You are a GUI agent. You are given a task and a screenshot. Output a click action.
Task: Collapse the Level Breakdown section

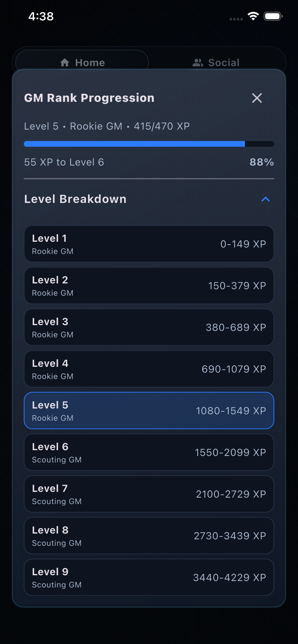click(x=266, y=199)
